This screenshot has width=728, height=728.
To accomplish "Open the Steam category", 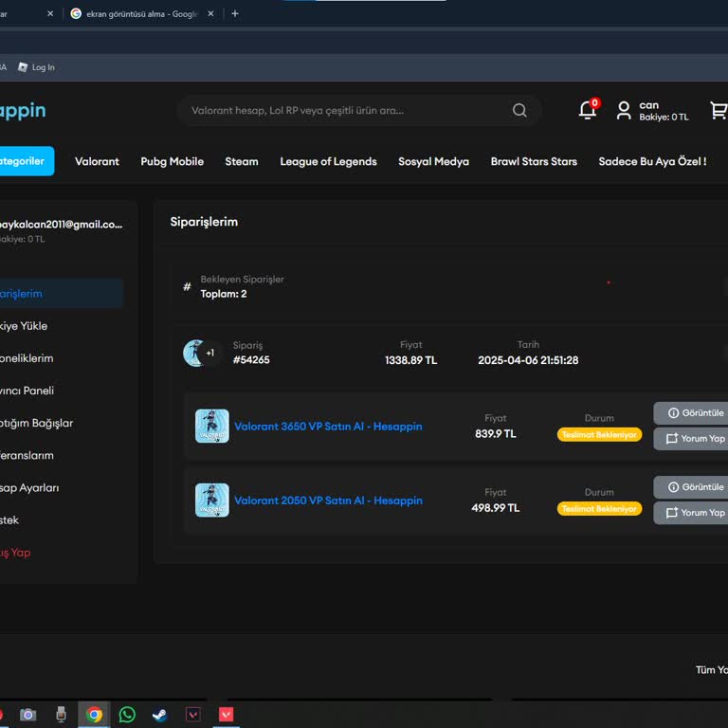I will pyautogui.click(x=242, y=161).
